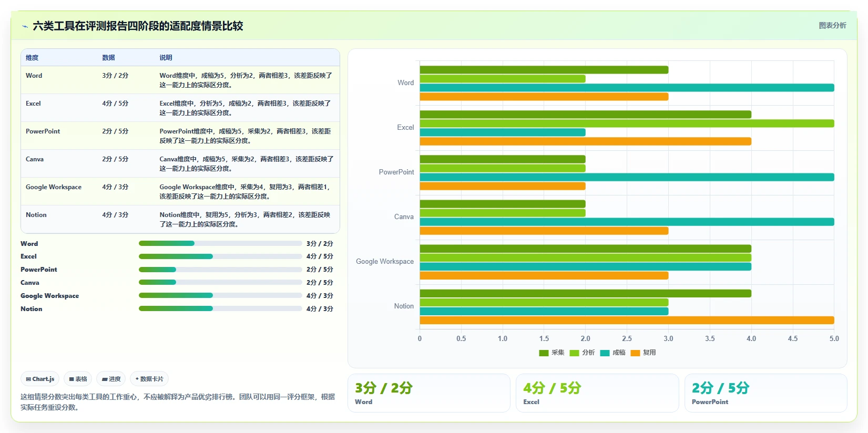Click the 2.5 tick on the chart's horizontal axis

(x=627, y=338)
